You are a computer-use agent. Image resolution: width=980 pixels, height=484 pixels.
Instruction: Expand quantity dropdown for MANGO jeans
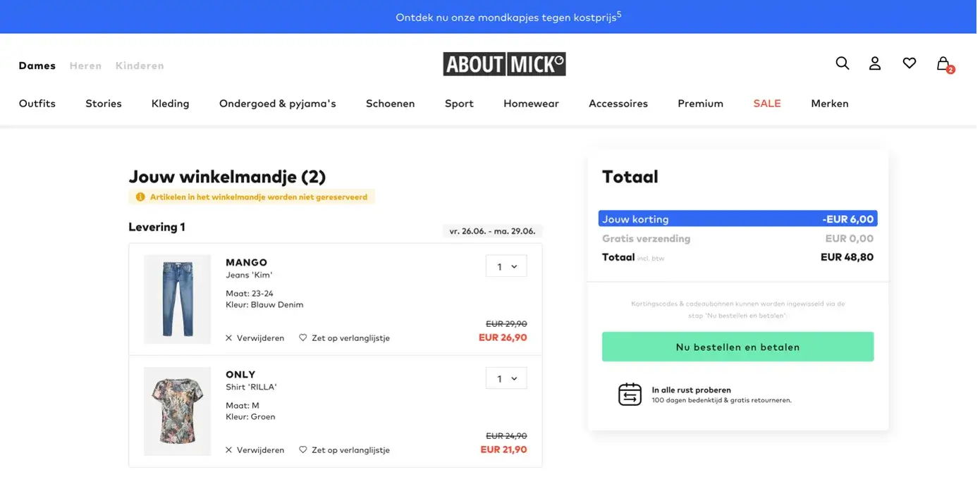(x=506, y=266)
